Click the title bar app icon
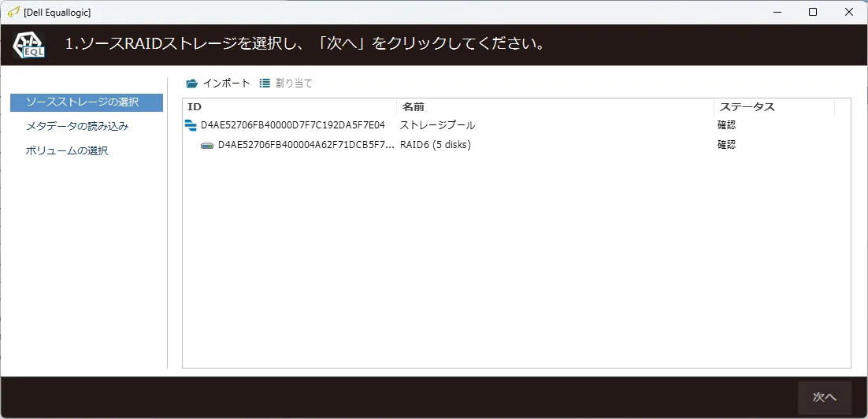This screenshot has height=419, width=868. pyautogui.click(x=14, y=12)
